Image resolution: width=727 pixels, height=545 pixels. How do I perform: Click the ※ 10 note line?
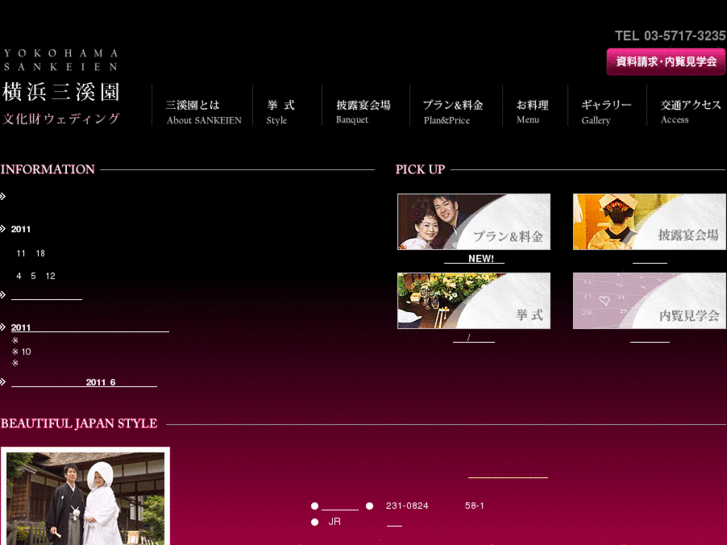coord(21,352)
